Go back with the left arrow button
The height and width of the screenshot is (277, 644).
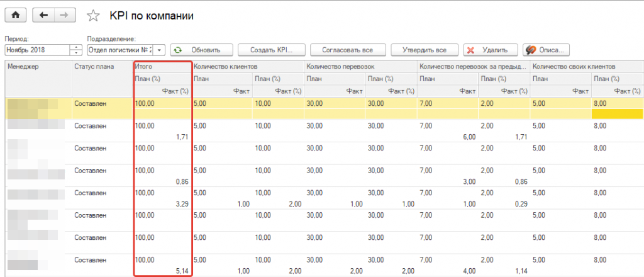click(x=43, y=16)
